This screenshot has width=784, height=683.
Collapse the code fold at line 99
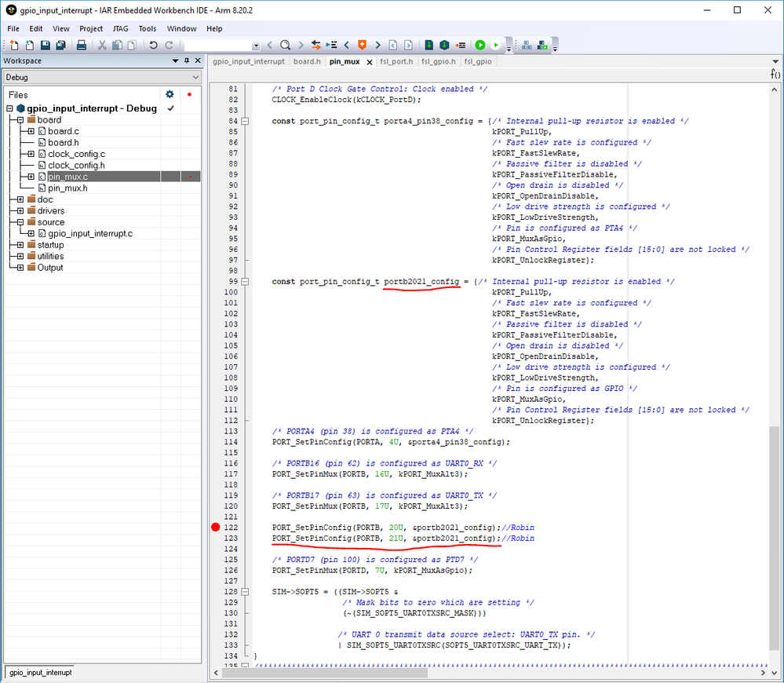245,281
